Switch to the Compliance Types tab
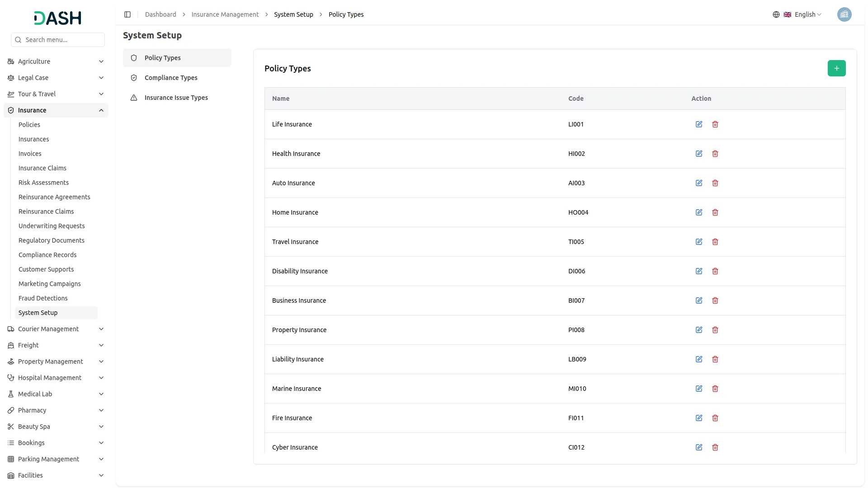868x488 pixels. click(170, 78)
